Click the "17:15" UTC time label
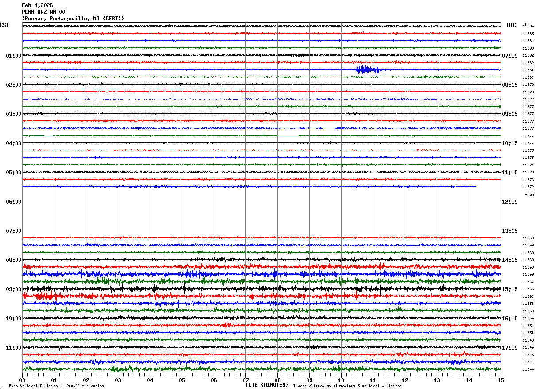The image size is (536, 392). tap(510, 348)
